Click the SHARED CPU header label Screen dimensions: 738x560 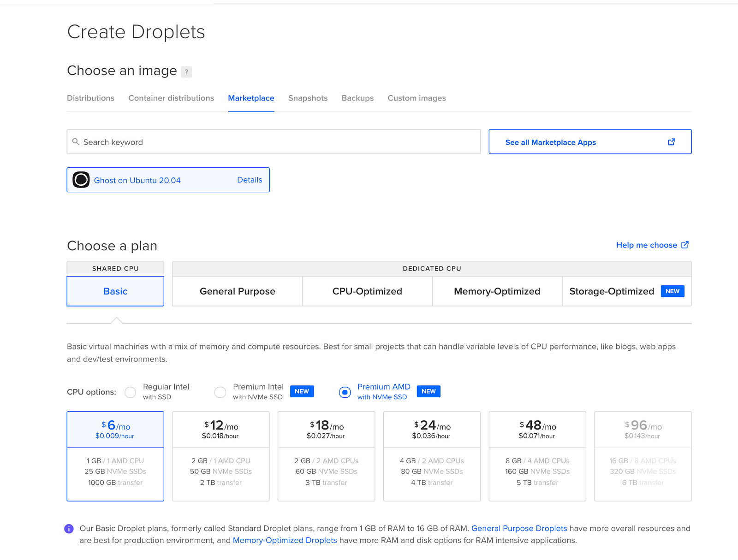[115, 269]
